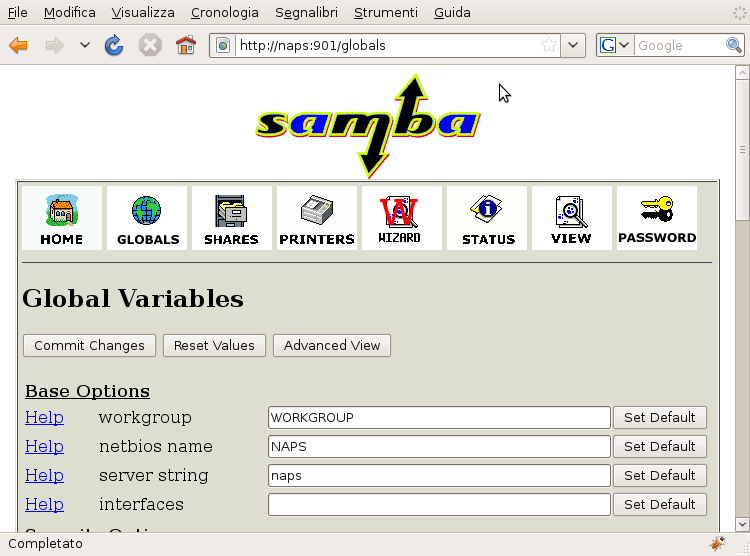Open the VIEW config icon
This screenshot has height=556, width=750.
(x=572, y=218)
